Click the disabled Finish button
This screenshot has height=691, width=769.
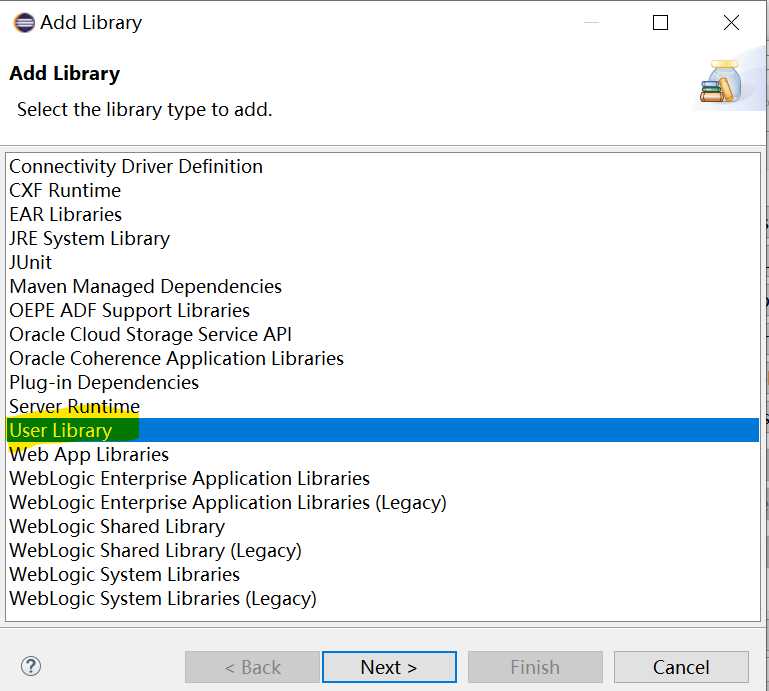[535, 667]
